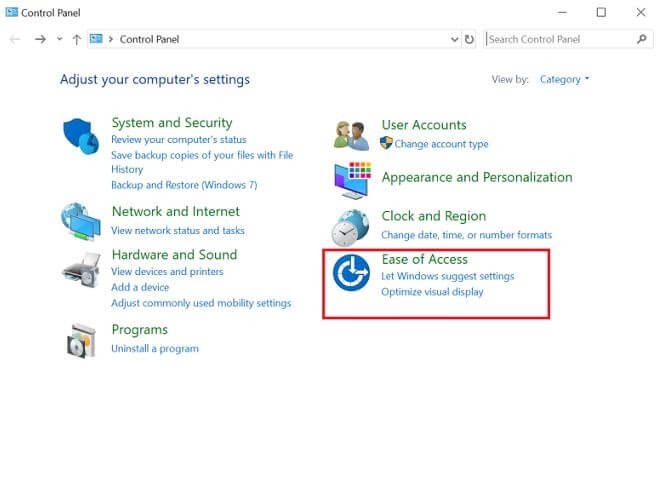Go up one level with Up arrow
The image size is (656, 491).
click(x=76, y=40)
